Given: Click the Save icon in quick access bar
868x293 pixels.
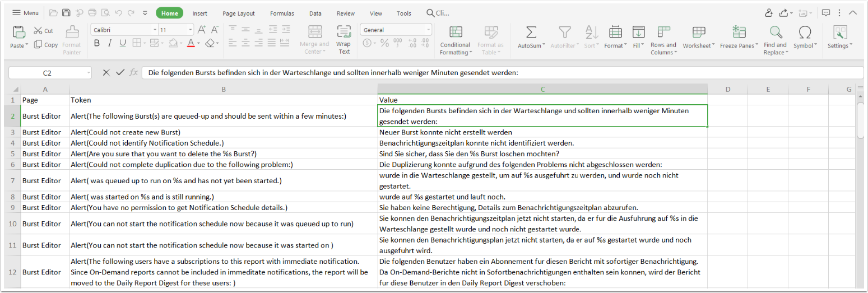Looking at the screenshot, I should (x=66, y=13).
